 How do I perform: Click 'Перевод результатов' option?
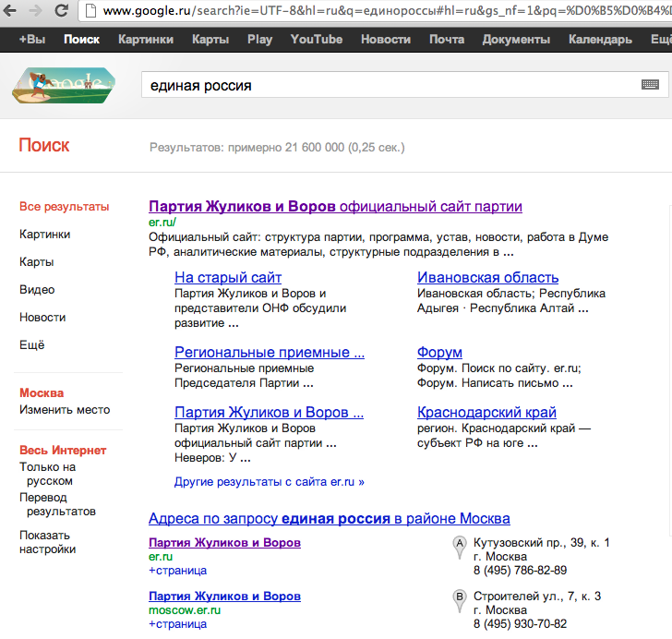57,504
